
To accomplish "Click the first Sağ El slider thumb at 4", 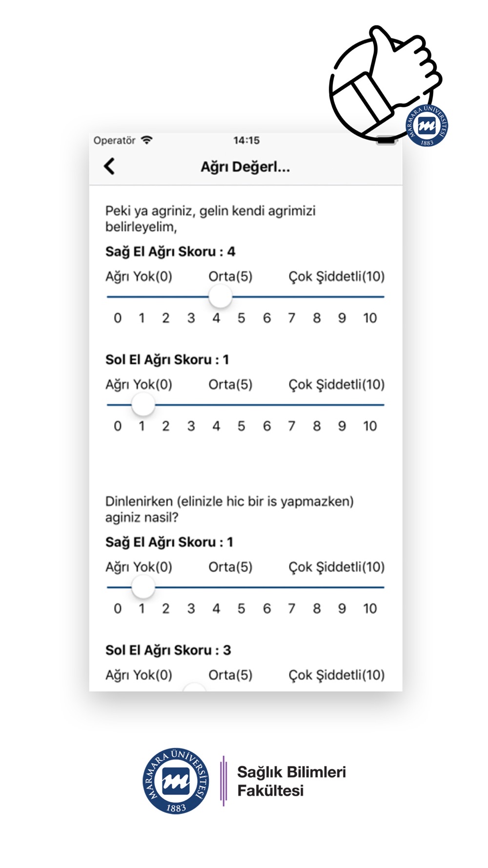I will click(x=220, y=296).
